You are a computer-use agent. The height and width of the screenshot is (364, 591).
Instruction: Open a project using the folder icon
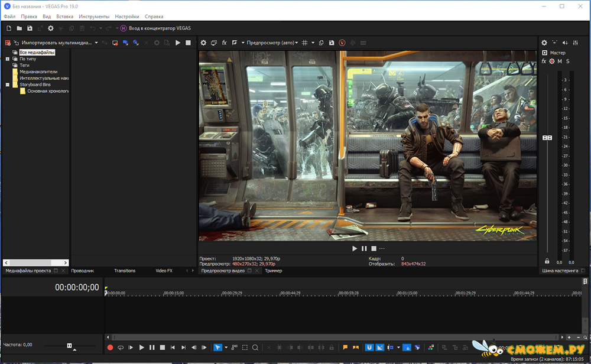click(20, 28)
